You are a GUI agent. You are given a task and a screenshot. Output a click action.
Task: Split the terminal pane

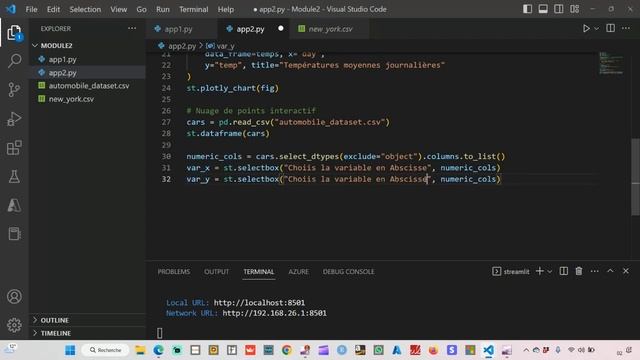pyautogui.click(x=564, y=271)
